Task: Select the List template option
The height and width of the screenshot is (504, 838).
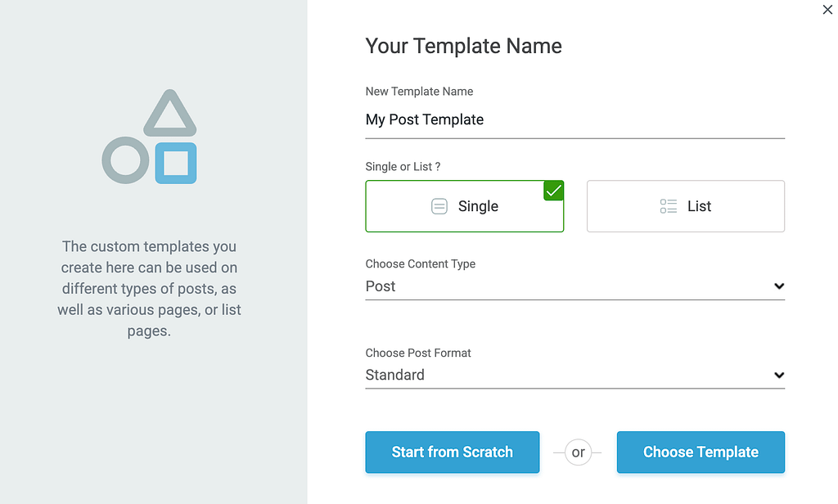Action: pos(685,206)
